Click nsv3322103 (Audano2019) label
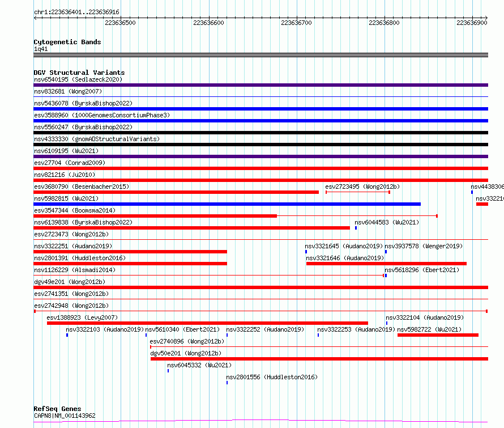Screen dimensions: 504x428 click(x=105, y=329)
